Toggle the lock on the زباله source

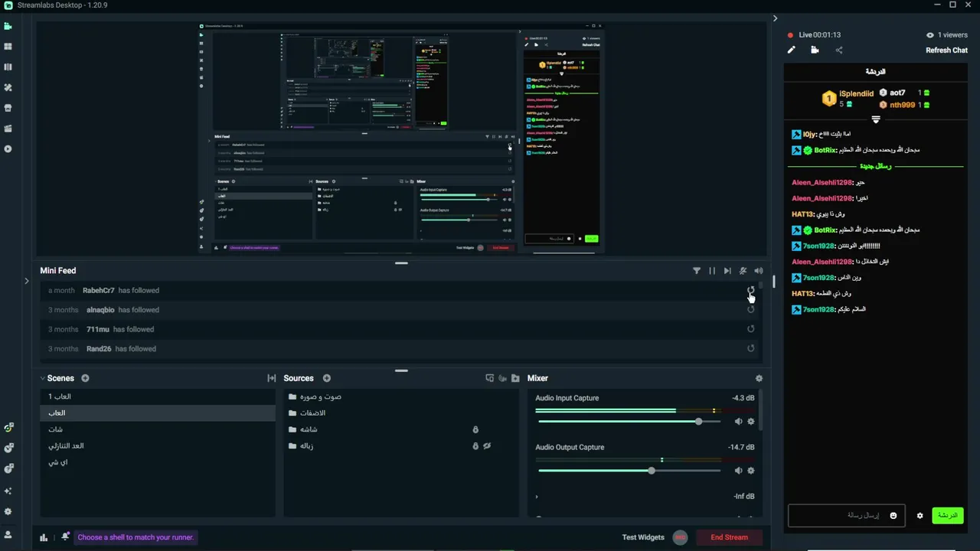tap(475, 446)
